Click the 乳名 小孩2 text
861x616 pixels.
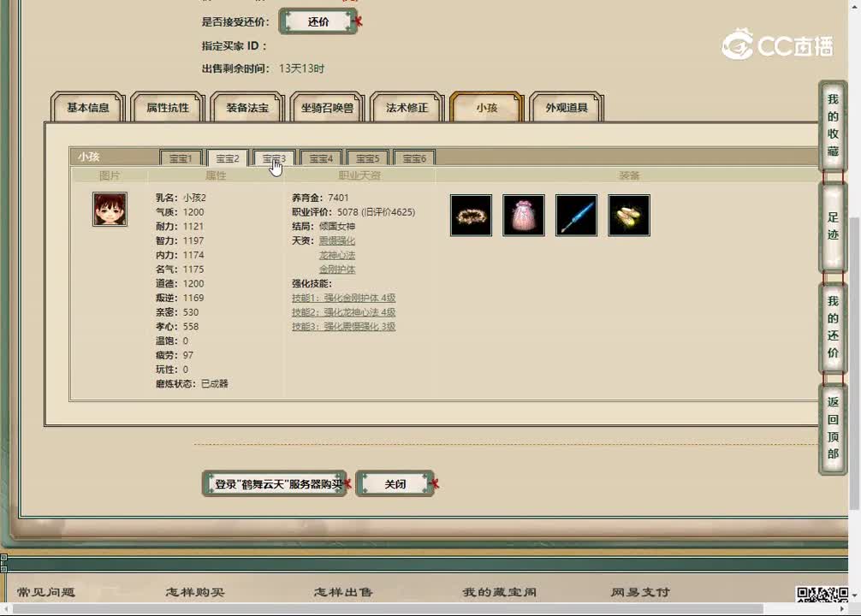pos(181,198)
